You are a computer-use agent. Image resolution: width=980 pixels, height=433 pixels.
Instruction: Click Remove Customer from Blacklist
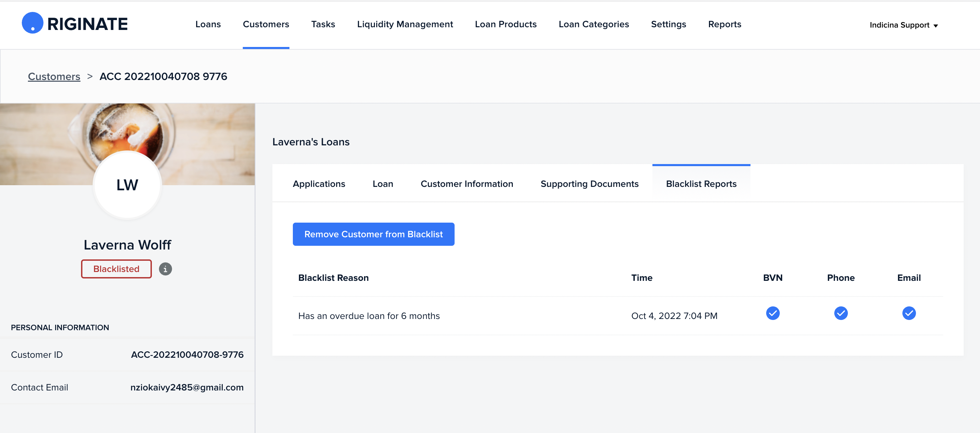pyautogui.click(x=373, y=234)
